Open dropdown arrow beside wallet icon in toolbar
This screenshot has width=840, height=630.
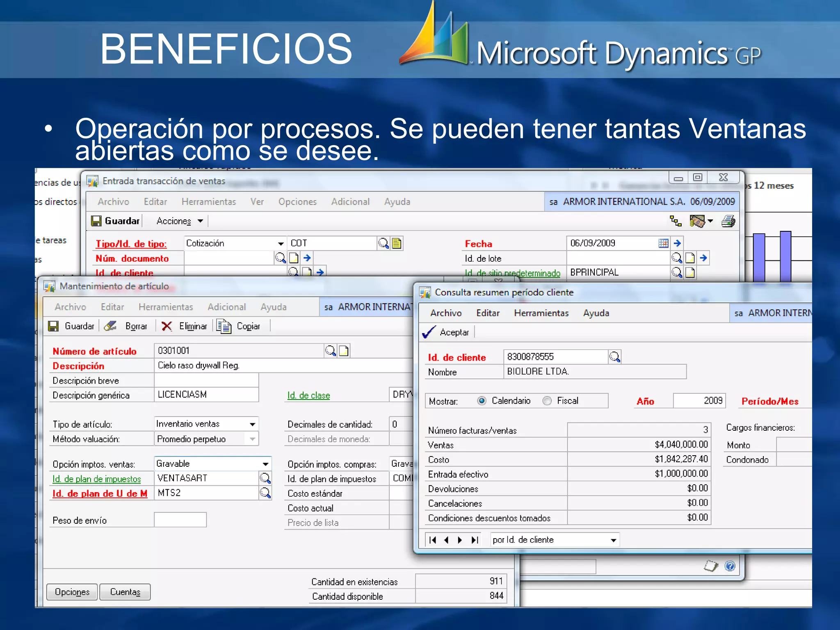tap(711, 221)
